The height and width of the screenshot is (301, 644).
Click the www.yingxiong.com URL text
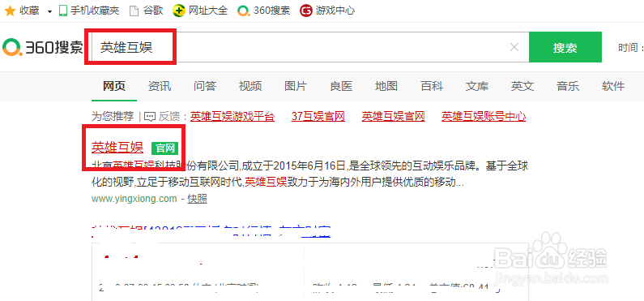134,199
